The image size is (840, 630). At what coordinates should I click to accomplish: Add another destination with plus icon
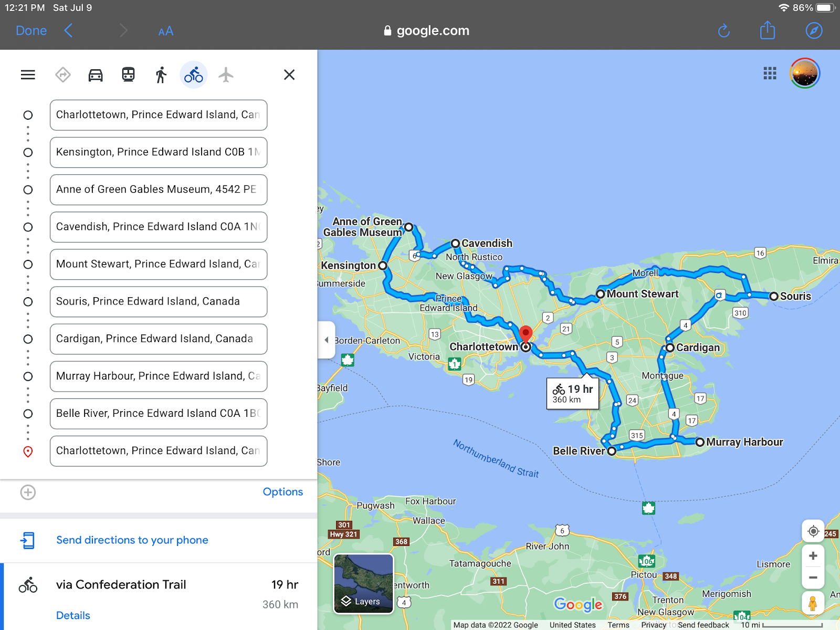[x=28, y=492]
